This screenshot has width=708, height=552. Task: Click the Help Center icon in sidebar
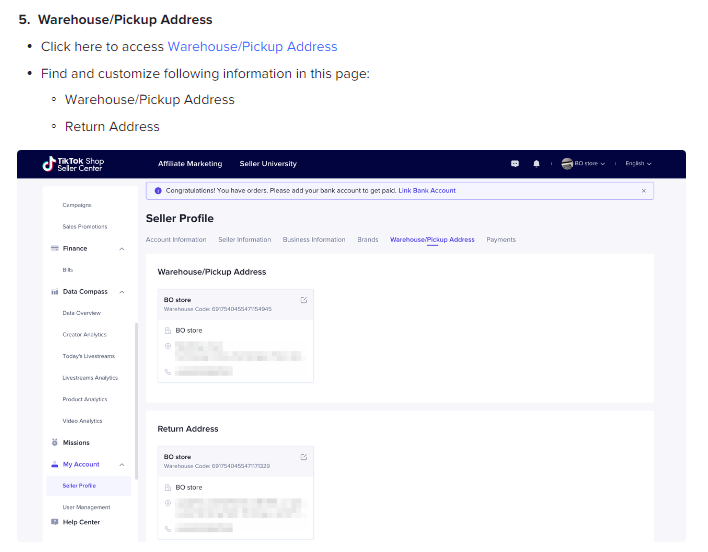(x=54, y=522)
